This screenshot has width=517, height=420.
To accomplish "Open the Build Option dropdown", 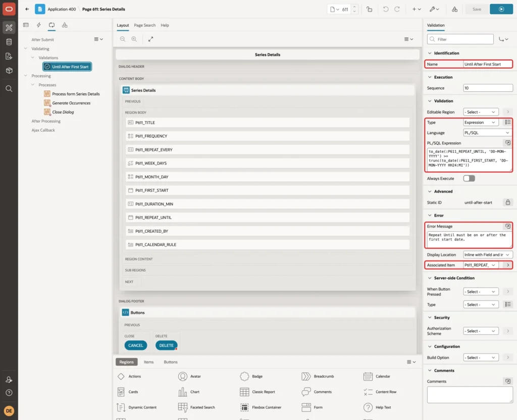I will 481,358.
